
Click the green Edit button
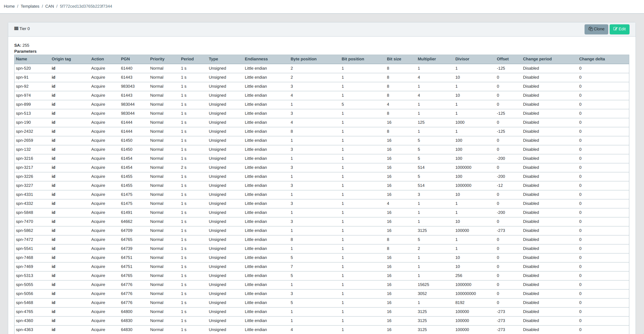(x=619, y=29)
